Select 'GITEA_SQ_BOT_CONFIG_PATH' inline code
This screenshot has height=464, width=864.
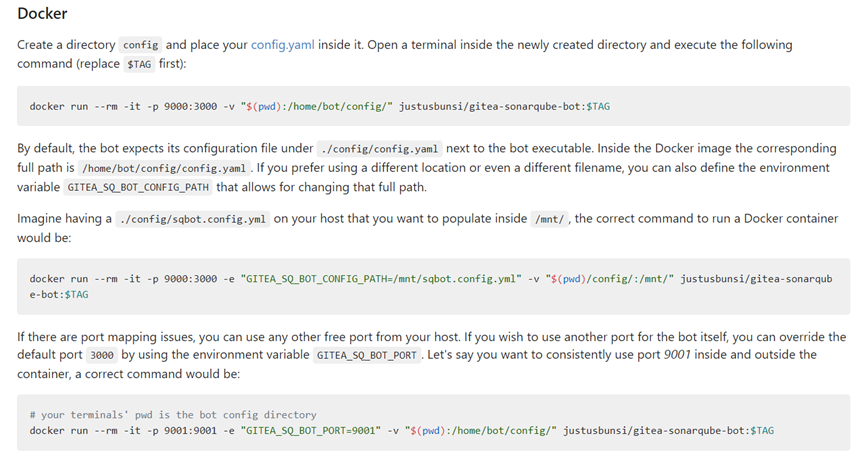pyautogui.click(x=138, y=187)
